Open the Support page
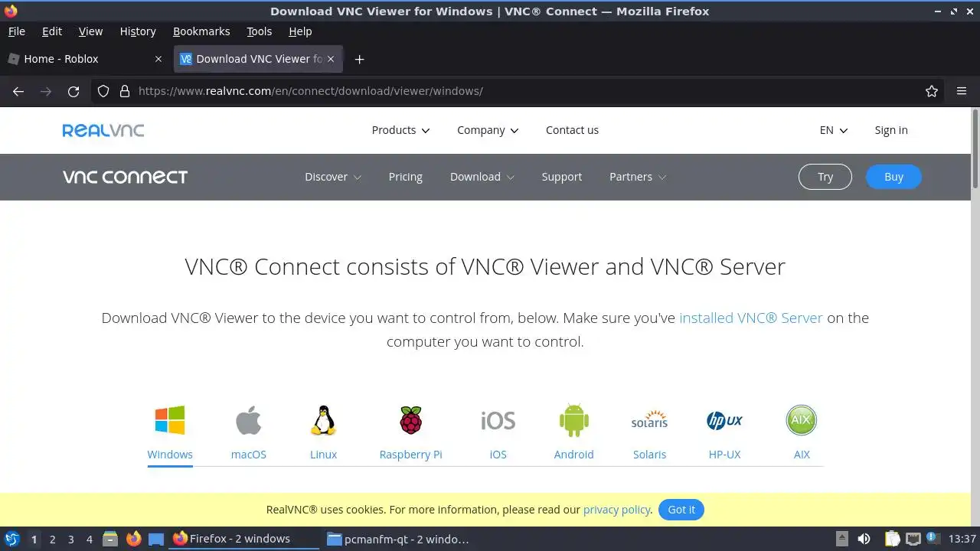Screen dimensions: 980x551 click(562, 177)
